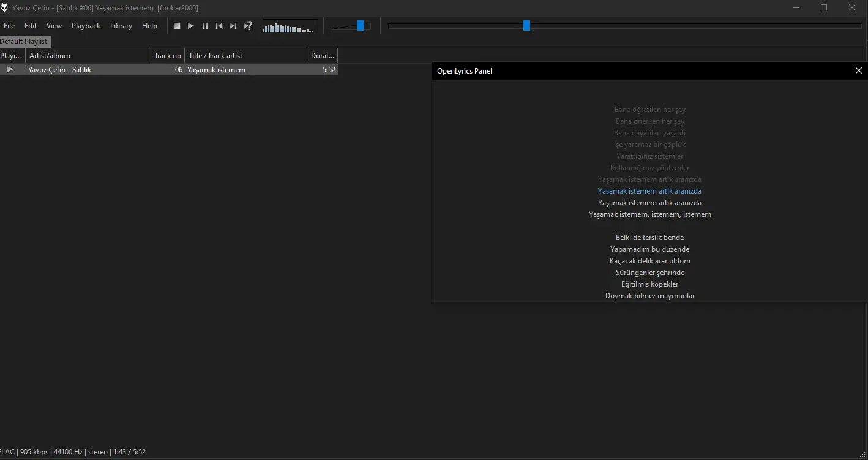Click the seek bar position handle

[x=526, y=25]
